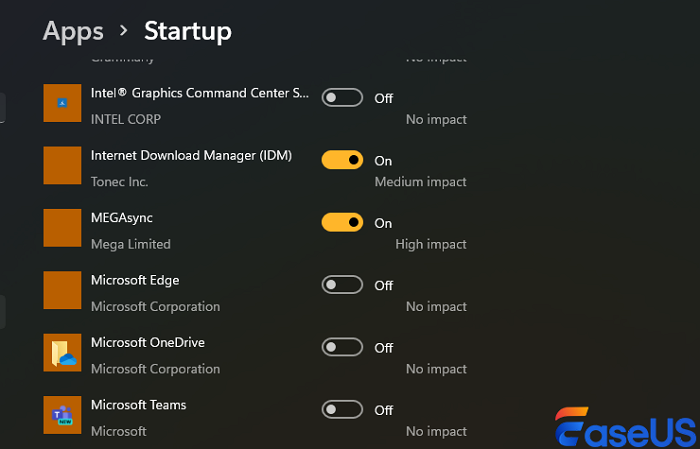Click the Mega Limited publisher label
Image resolution: width=700 pixels, height=449 pixels.
(x=130, y=245)
